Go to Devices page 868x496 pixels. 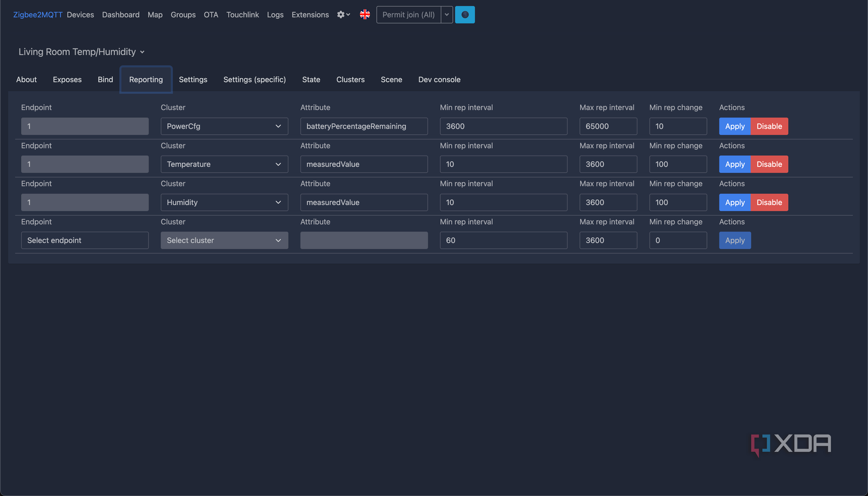pos(80,15)
